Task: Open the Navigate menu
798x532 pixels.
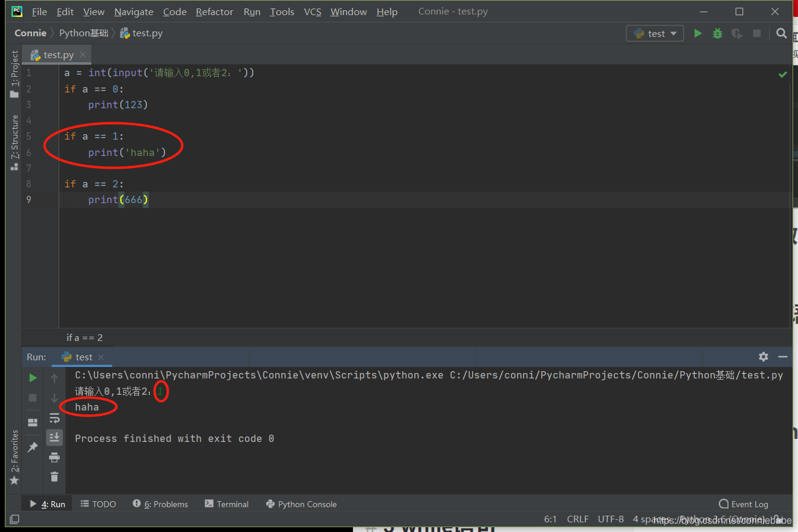Action: click(x=134, y=11)
